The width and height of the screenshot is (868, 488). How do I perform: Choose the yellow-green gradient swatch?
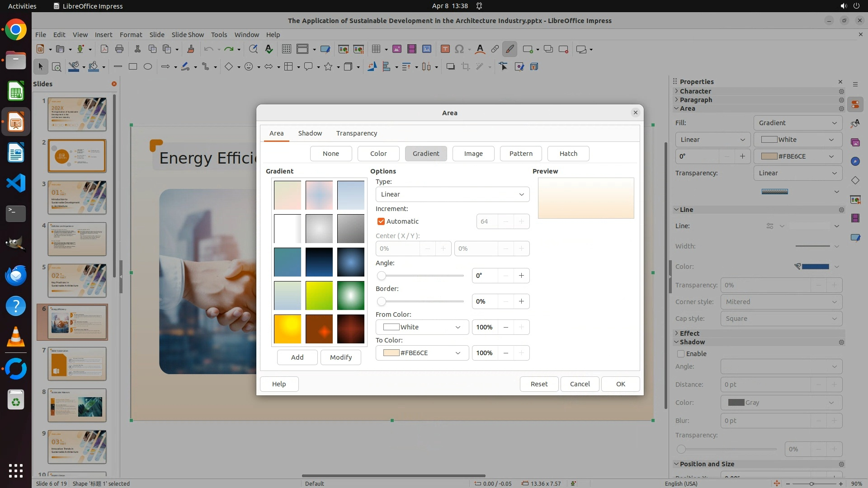click(319, 296)
